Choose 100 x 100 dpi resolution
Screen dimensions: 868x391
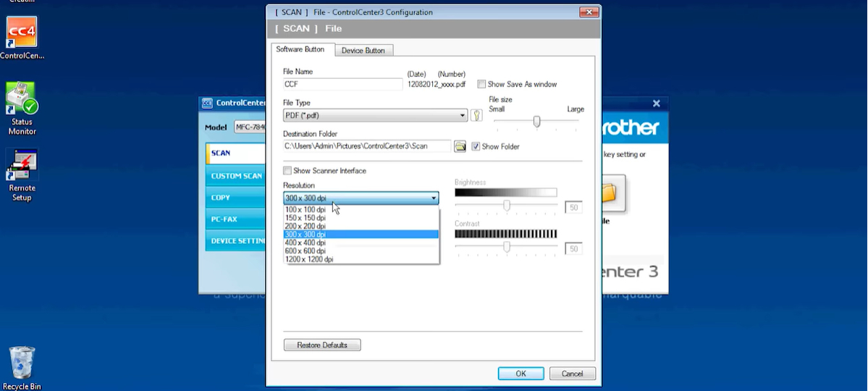click(x=361, y=209)
